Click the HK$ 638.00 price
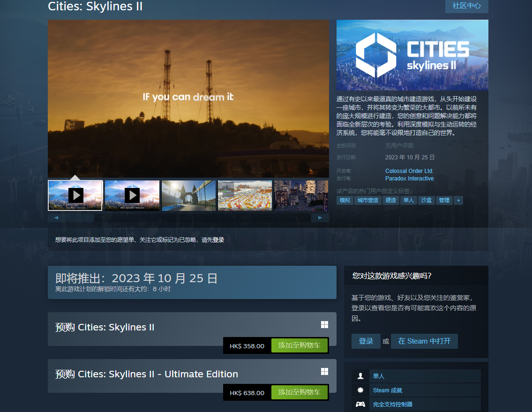The image size is (532, 412). pyautogui.click(x=247, y=393)
